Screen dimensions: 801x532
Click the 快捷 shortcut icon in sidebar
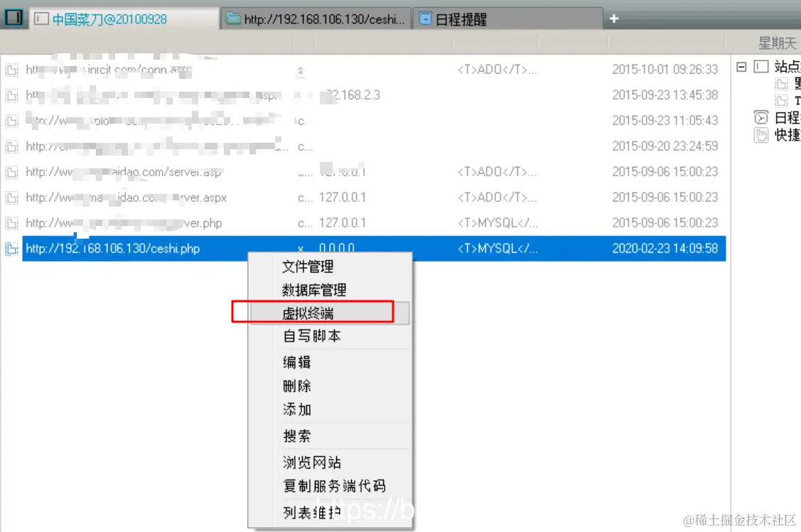click(761, 135)
